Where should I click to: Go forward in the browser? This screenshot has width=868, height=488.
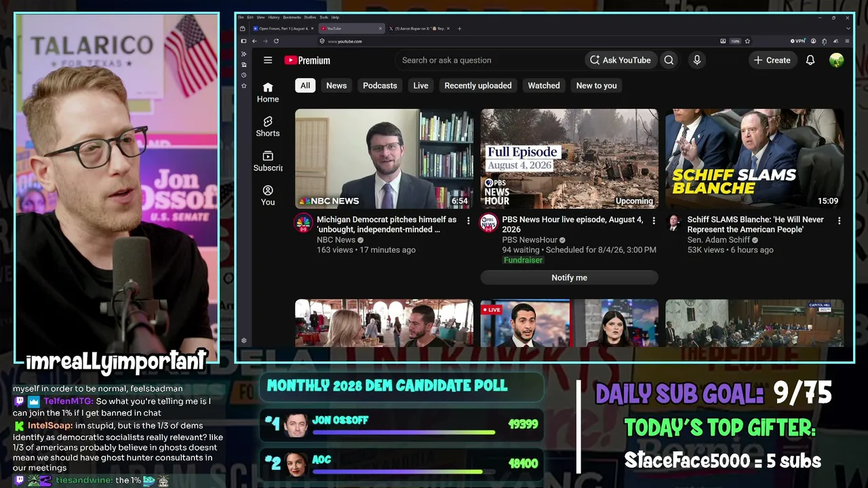click(265, 41)
